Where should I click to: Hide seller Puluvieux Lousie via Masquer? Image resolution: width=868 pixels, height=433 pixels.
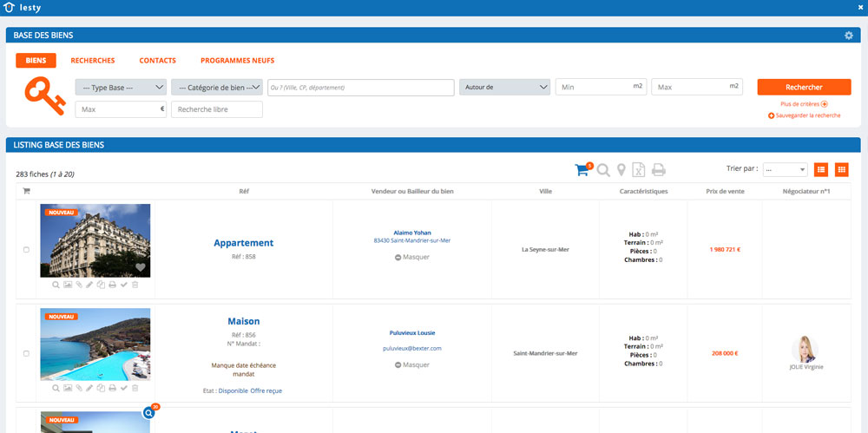tap(411, 365)
